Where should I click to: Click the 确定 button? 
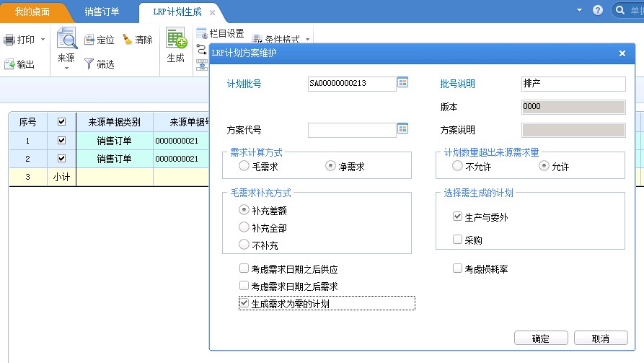[540, 338]
